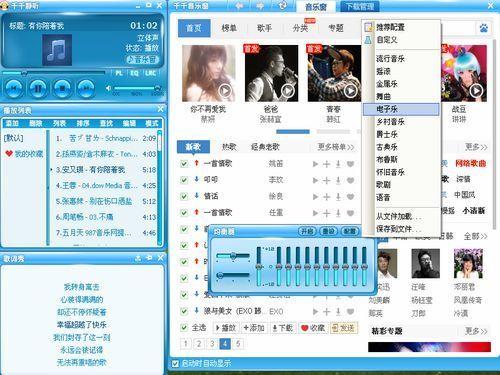The image size is (500, 375).
Task: Select the 摇滚 equalizer preset
Action: tap(401, 71)
